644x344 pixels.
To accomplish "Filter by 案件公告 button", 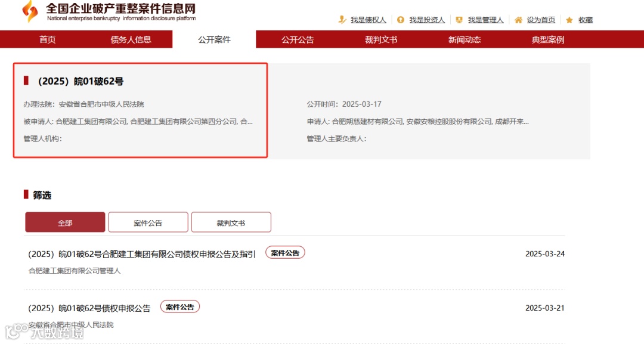I will click(148, 222).
